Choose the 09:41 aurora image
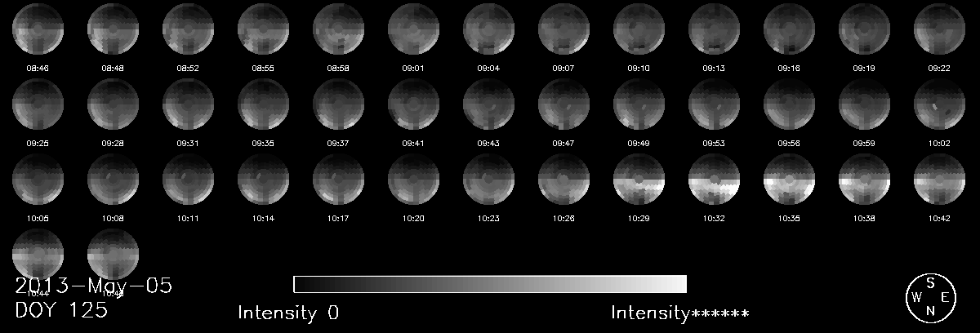Viewport: 980px width, 333px height. click(414, 104)
